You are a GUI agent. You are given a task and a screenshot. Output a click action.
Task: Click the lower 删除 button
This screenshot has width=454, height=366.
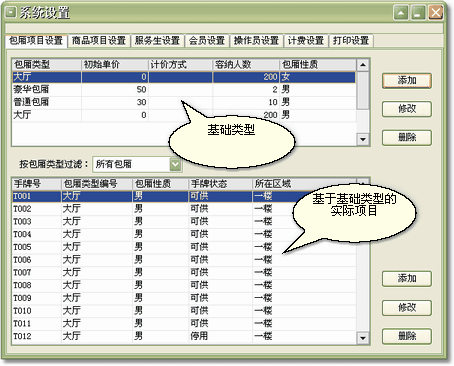tap(407, 336)
